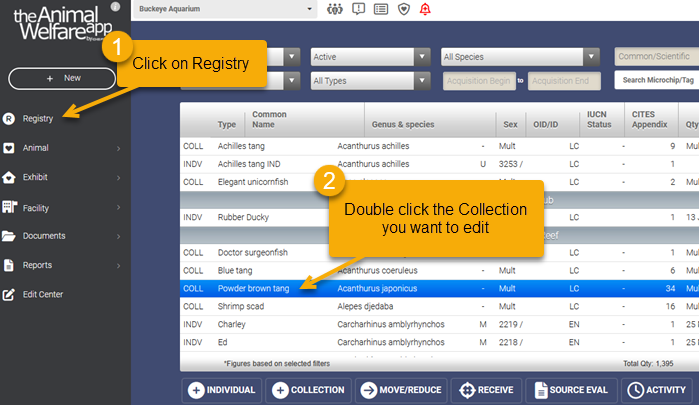Click the Facility building icon
Screen dimensions: 699x405
coord(9,207)
